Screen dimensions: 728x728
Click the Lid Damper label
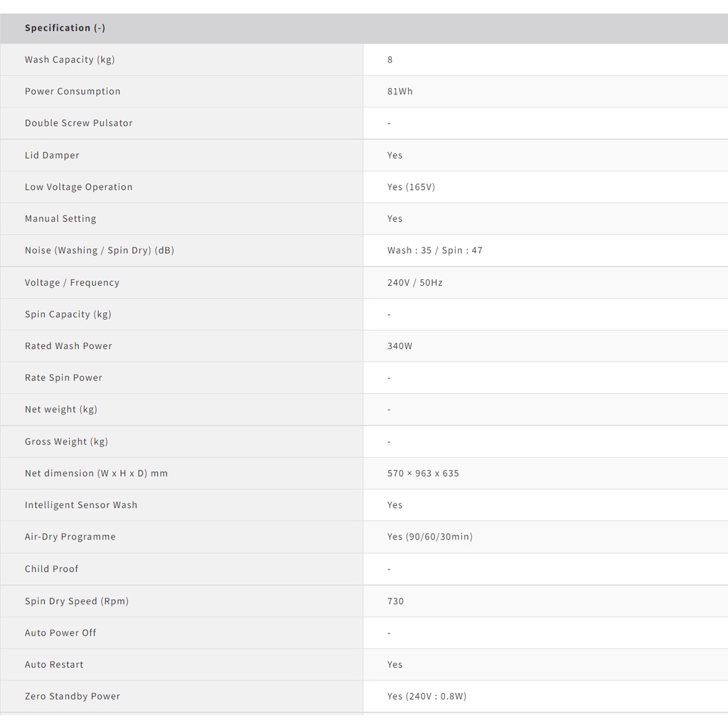pos(52,155)
